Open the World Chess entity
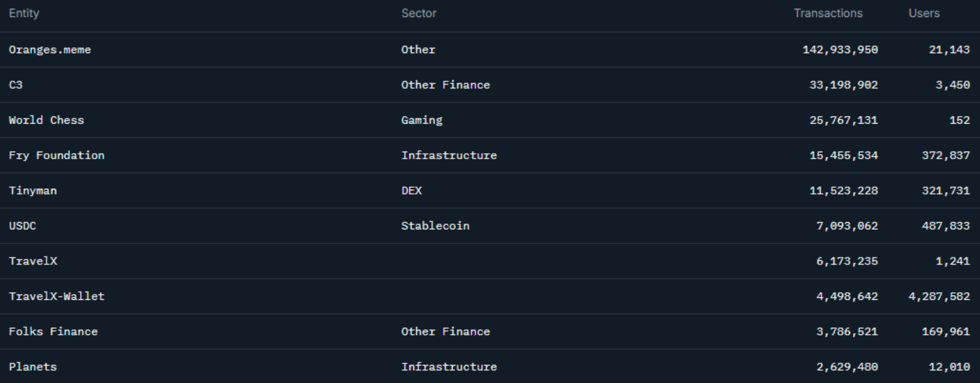 (x=47, y=120)
